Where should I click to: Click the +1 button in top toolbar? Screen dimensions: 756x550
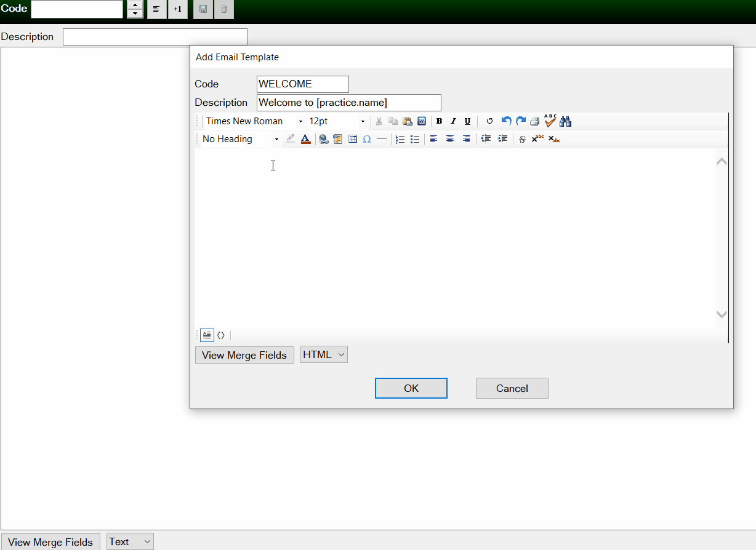(178, 9)
